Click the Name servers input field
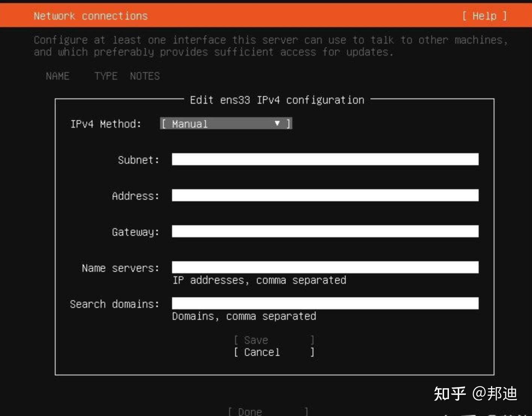This screenshot has width=532, height=416. click(324, 267)
